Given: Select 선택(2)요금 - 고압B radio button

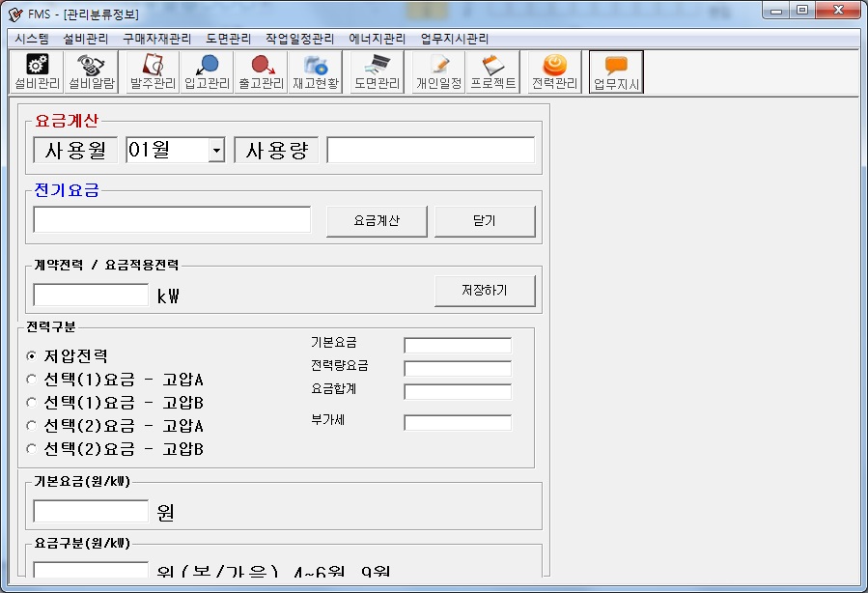Looking at the screenshot, I should coord(31,449).
